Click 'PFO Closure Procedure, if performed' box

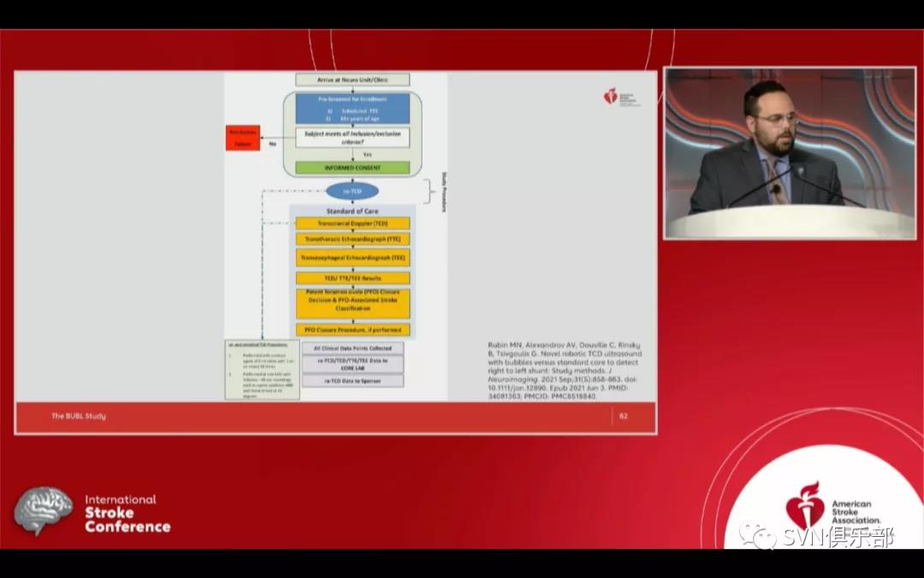pyautogui.click(x=352, y=331)
